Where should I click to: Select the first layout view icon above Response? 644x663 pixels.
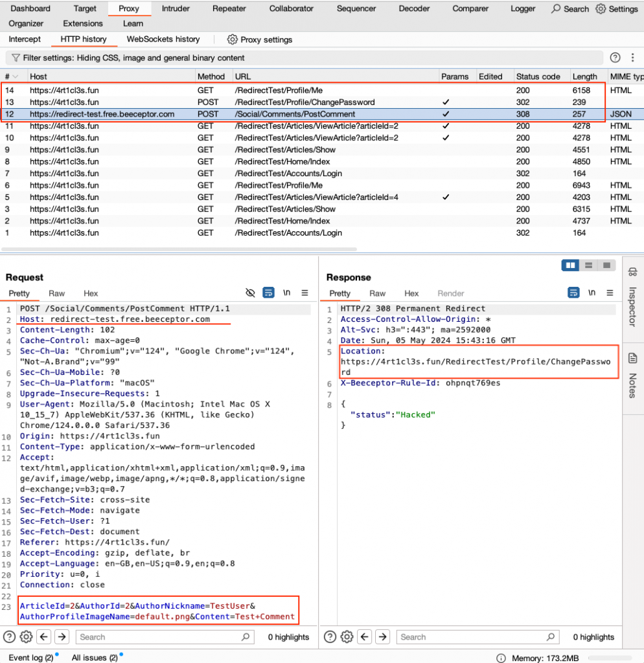[571, 265]
